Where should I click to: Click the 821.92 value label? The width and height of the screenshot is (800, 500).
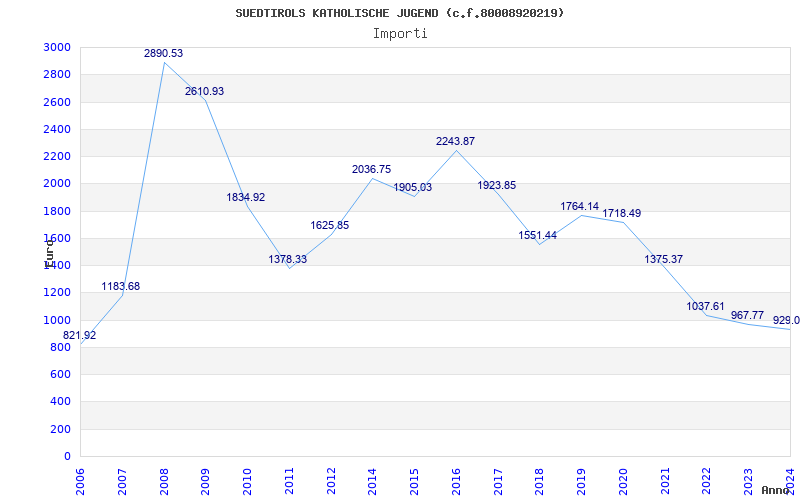coord(80,335)
